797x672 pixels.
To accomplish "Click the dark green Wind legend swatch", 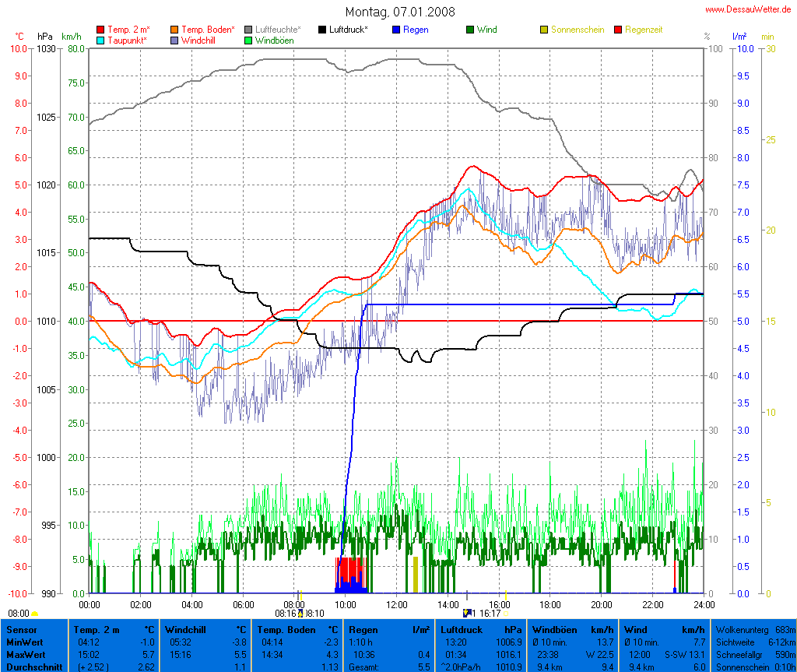I will point(470,30).
